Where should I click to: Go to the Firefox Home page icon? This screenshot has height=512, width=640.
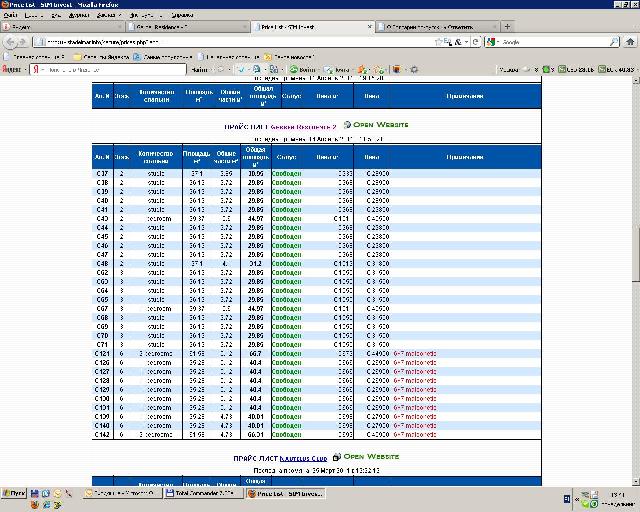click(630, 42)
